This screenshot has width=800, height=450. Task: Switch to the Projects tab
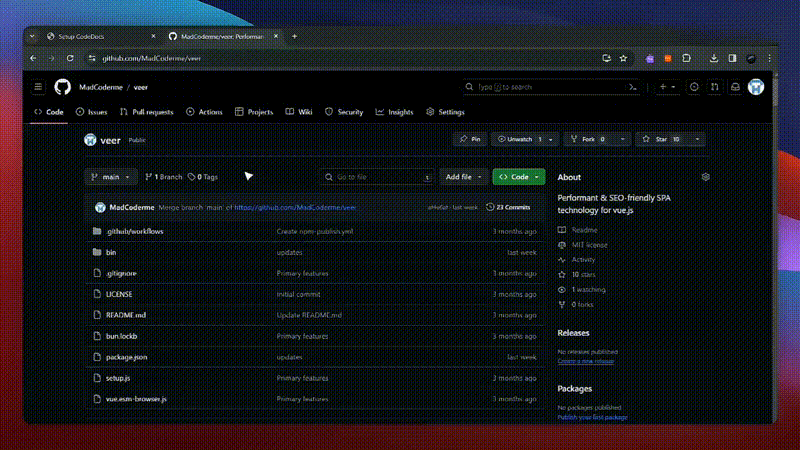pos(254,112)
